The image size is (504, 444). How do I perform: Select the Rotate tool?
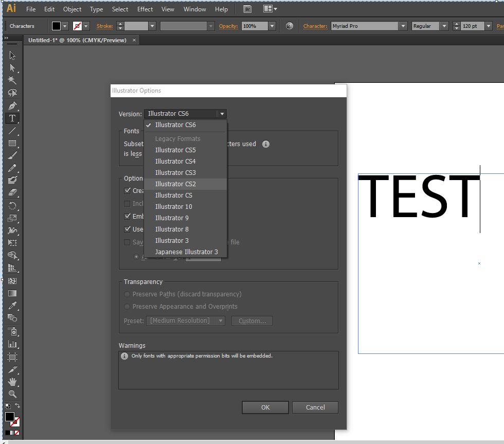pyautogui.click(x=12, y=206)
